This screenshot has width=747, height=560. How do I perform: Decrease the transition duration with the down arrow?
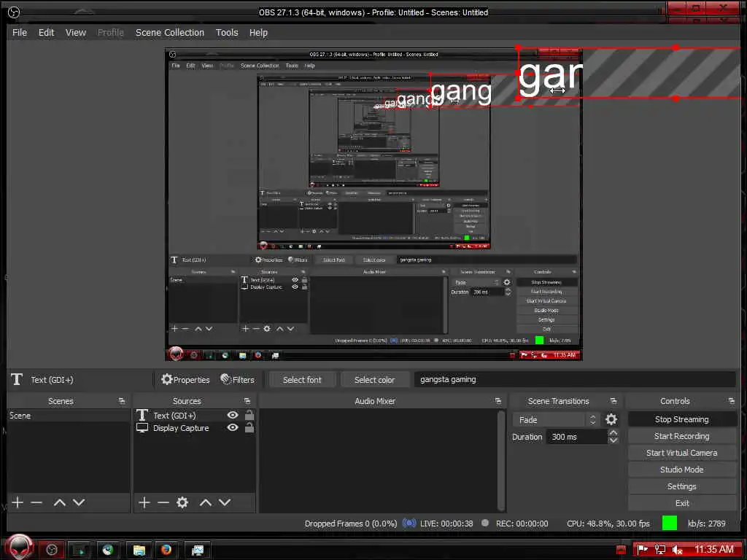click(x=614, y=440)
